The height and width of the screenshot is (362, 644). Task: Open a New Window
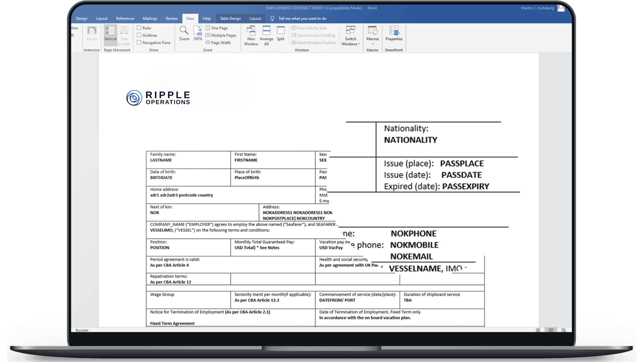coord(251,36)
